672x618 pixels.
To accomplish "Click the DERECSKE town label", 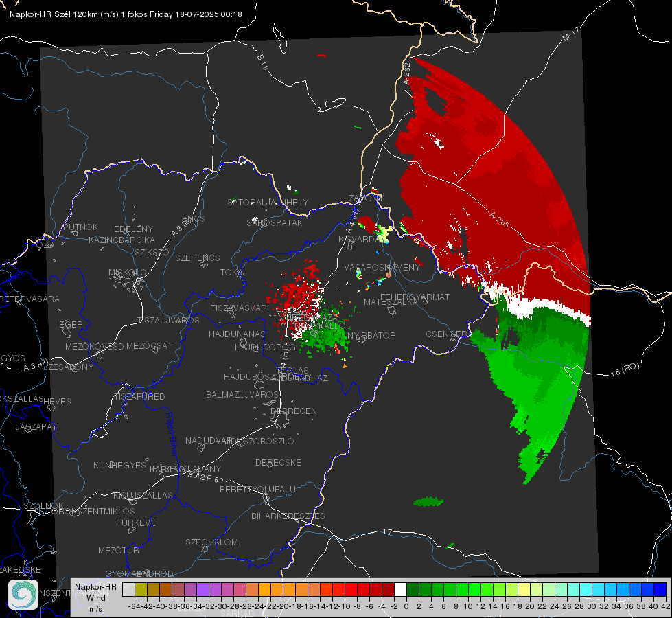I will click(x=278, y=463).
